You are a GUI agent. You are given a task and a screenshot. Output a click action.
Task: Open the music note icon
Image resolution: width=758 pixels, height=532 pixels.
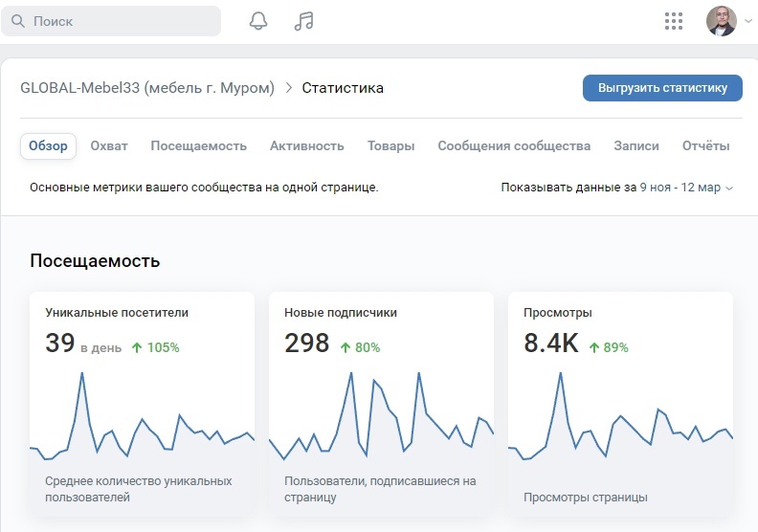tap(303, 21)
